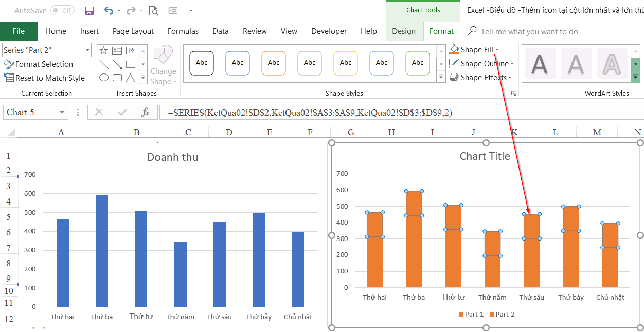Toggle the AutoSave switch

tap(62, 10)
